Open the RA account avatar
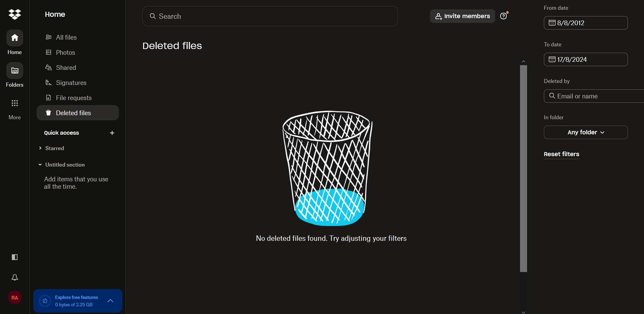The height and width of the screenshot is (314, 644). click(15, 298)
